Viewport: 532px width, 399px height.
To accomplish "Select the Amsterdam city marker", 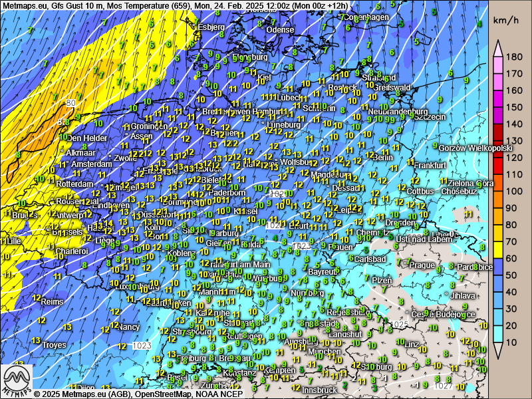I will point(66,164).
